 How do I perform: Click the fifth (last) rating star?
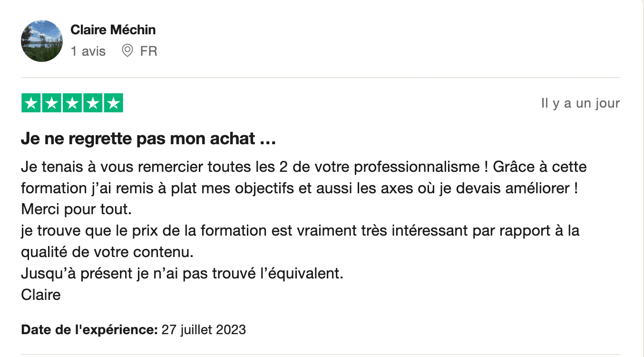coord(113,103)
